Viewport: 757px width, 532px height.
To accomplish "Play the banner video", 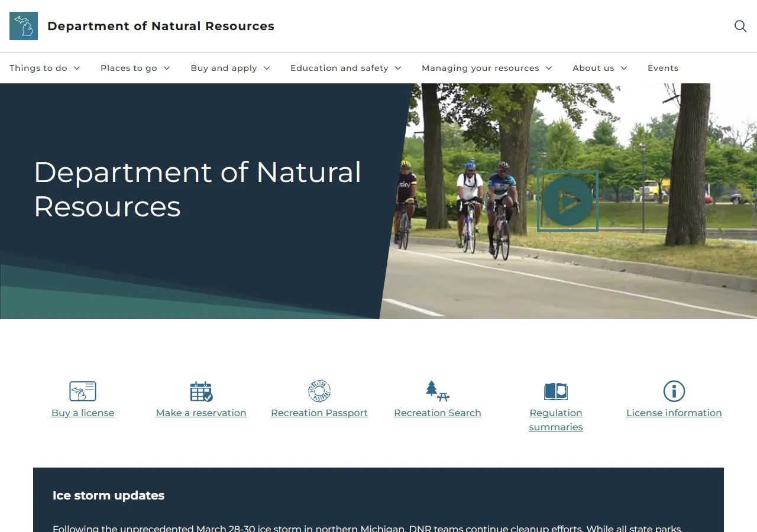I will click(x=568, y=201).
